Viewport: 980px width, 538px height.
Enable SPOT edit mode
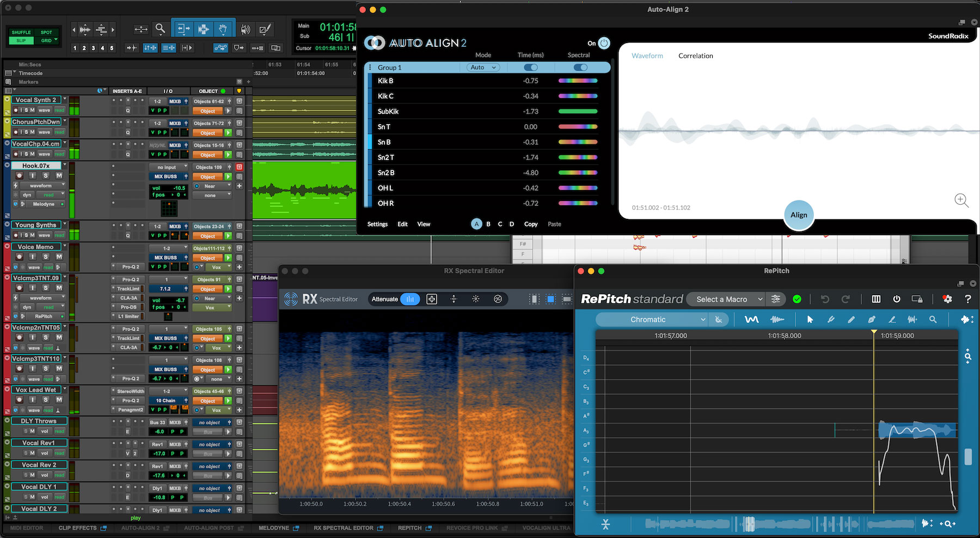47,32
